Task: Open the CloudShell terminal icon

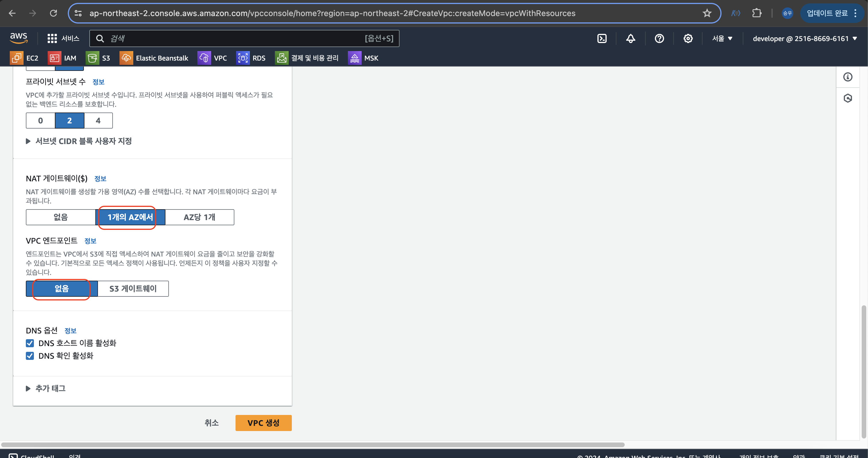Action: [x=602, y=38]
